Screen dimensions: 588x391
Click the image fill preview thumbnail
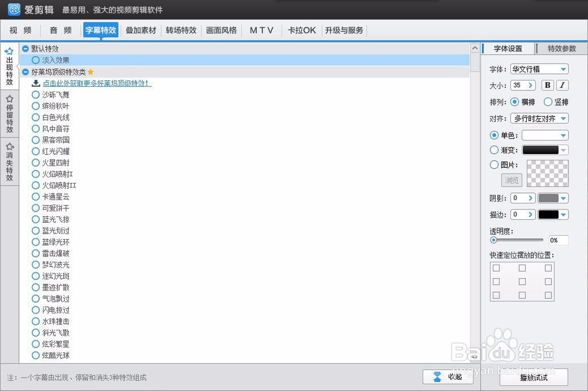tap(547, 173)
